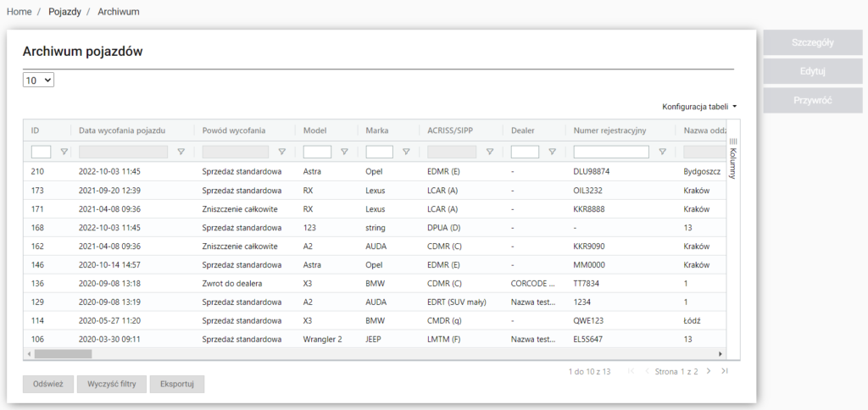Image resolution: width=868 pixels, height=410 pixels.
Task: Click the Wyczyść filtry button
Action: point(112,384)
